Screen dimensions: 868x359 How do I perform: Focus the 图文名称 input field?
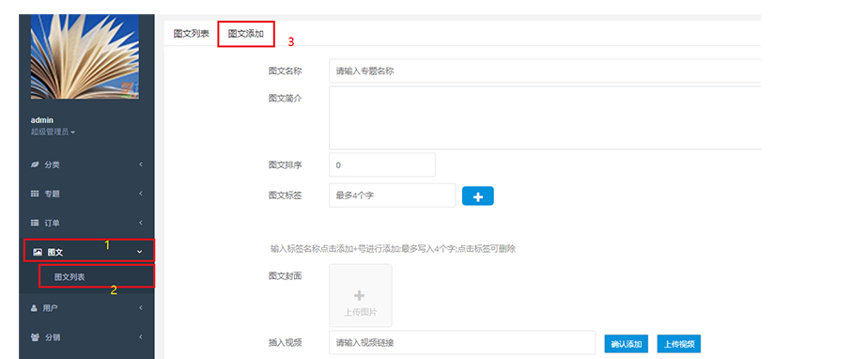545,70
